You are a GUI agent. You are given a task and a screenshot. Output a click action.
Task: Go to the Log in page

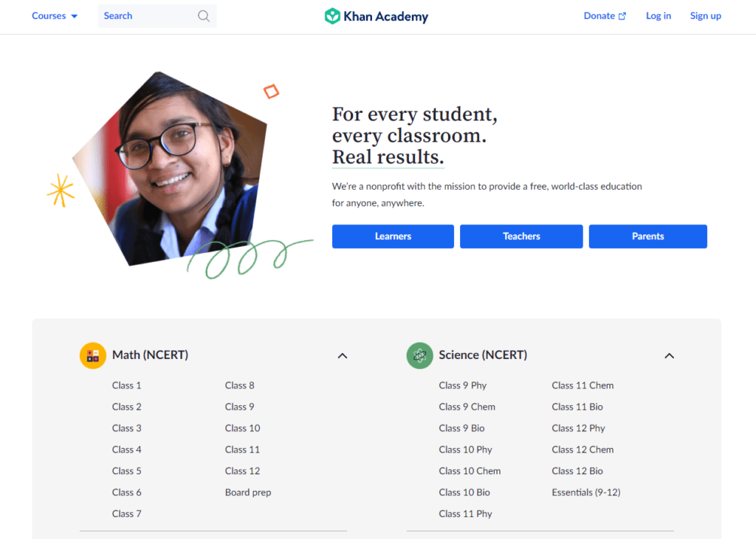(659, 16)
